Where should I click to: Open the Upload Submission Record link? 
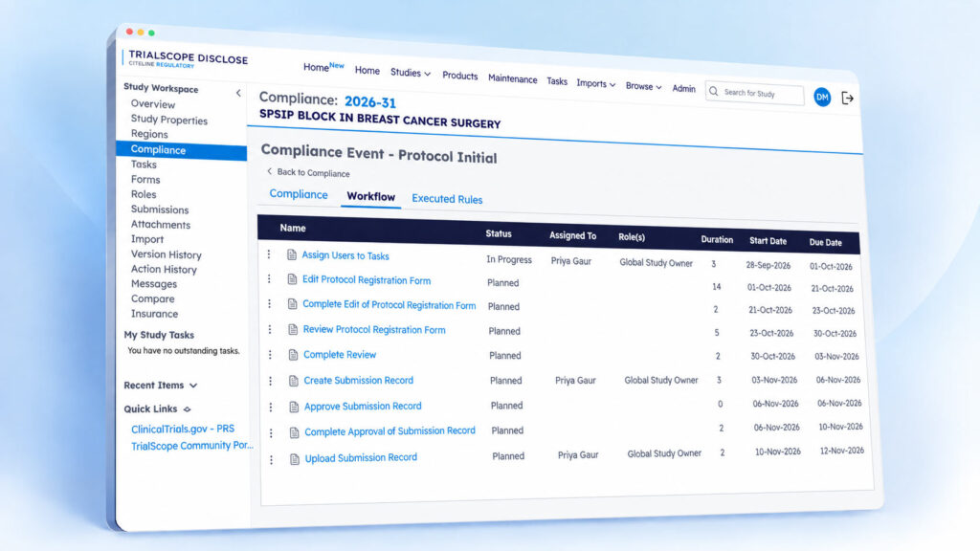pos(361,458)
